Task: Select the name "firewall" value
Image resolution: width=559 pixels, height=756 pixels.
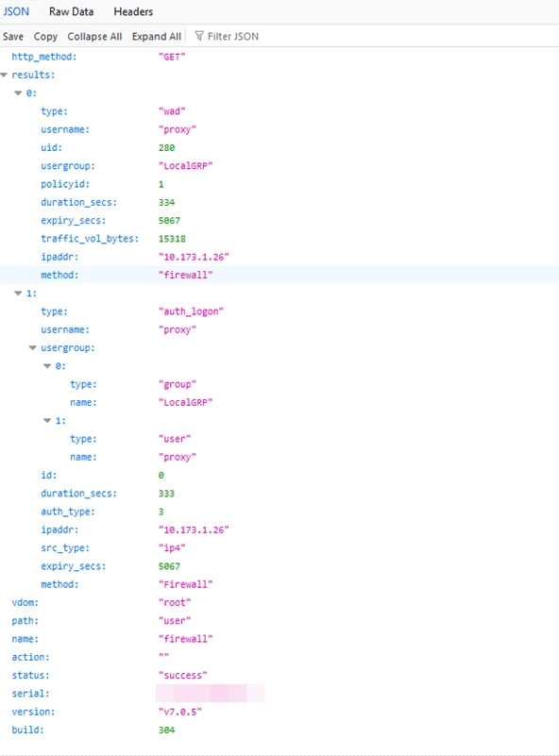Action: 186,639
